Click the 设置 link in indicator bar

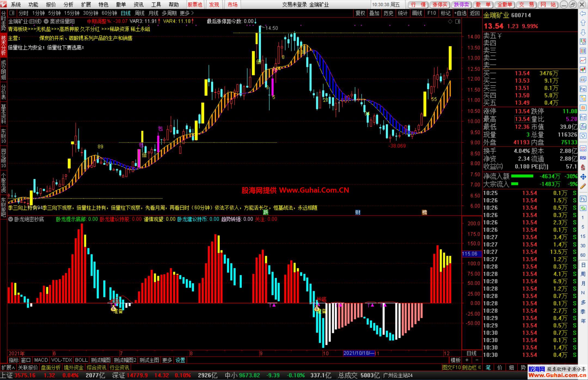click(180, 360)
